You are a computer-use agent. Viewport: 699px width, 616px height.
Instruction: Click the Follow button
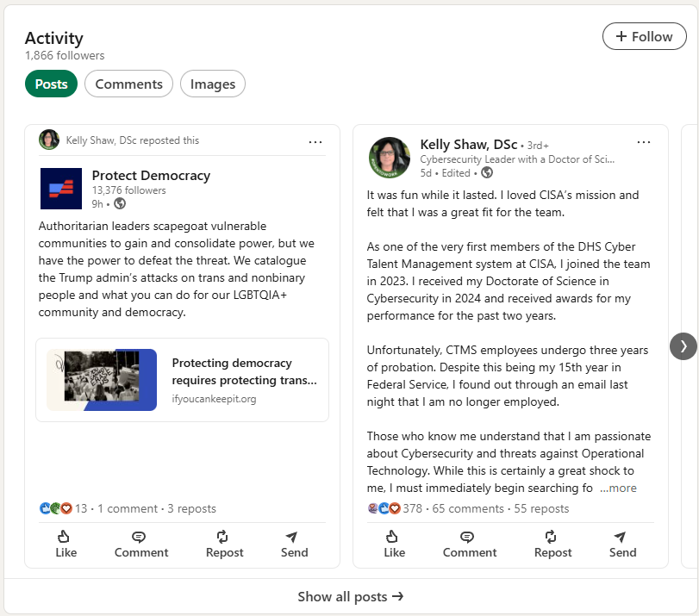[644, 36]
